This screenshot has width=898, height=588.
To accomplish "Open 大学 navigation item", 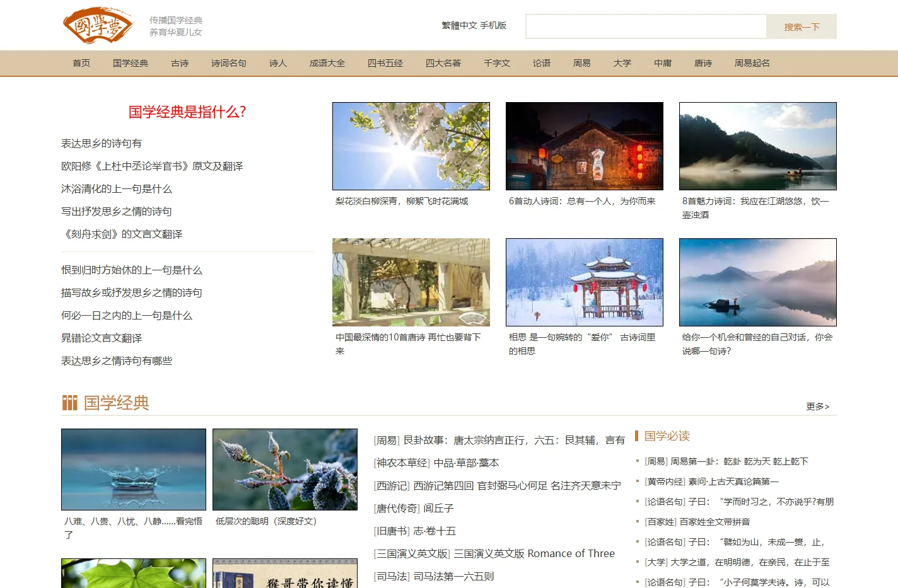I will point(622,64).
